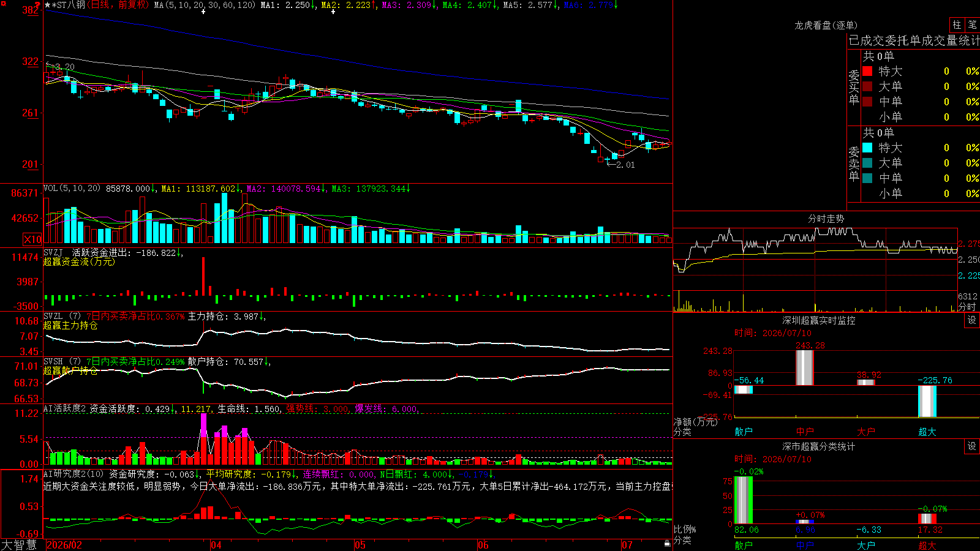Click the 07 month marker on time axis

[627, 545]
